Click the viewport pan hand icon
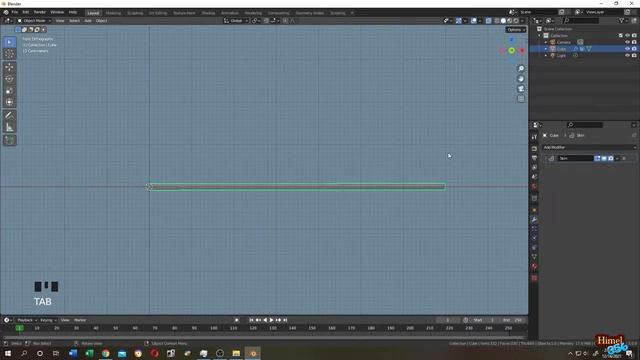The image size is (640, 360). click(521, 79)
